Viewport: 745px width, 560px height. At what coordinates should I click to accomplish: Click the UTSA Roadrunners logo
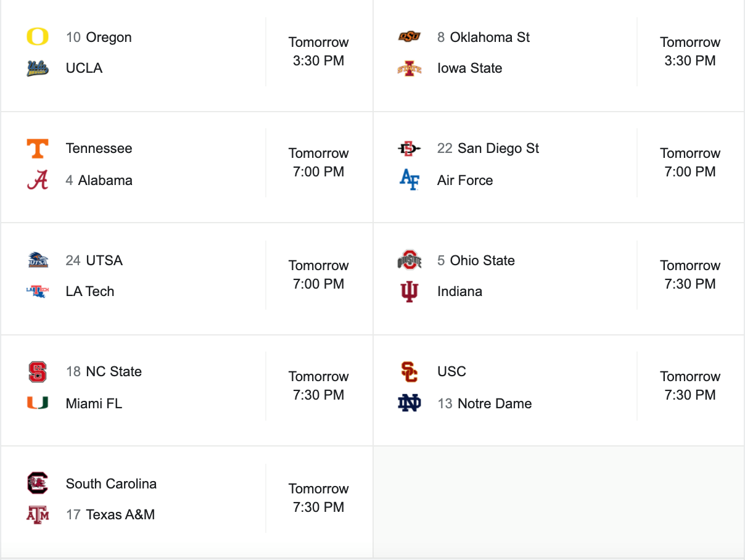coord(38,260)
